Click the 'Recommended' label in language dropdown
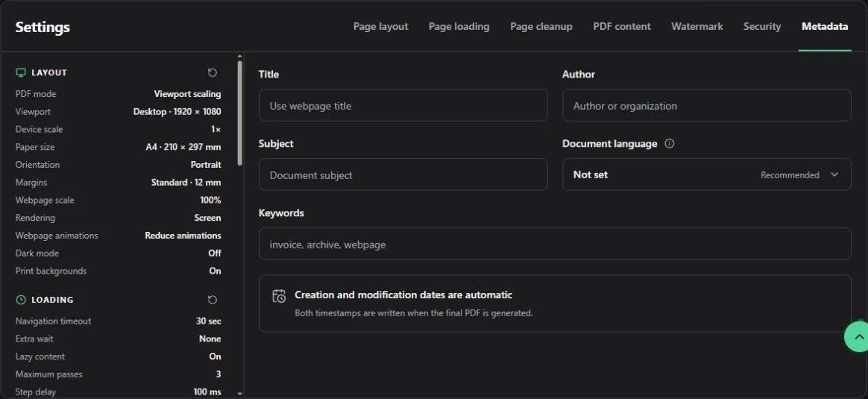Image resolution: width=868 pixels, height=399 pixels. [790, 175]
